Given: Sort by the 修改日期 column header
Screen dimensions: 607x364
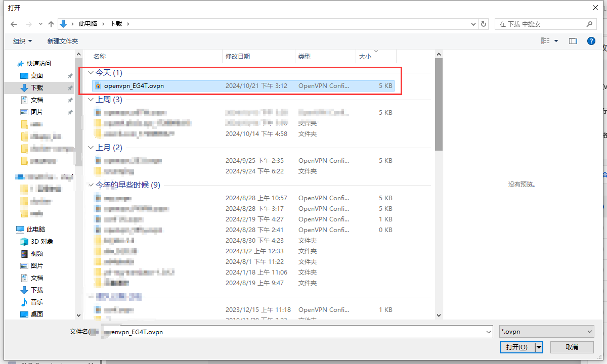Looking at the screenshot, I should pyautogui.click(x=238, y=57).
